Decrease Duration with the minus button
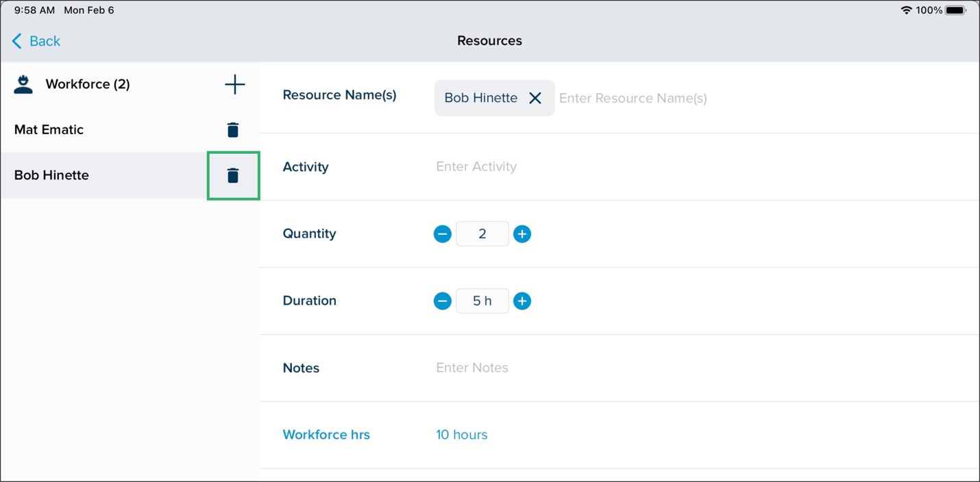The image size is (980, 482). [x=443, y=301]
